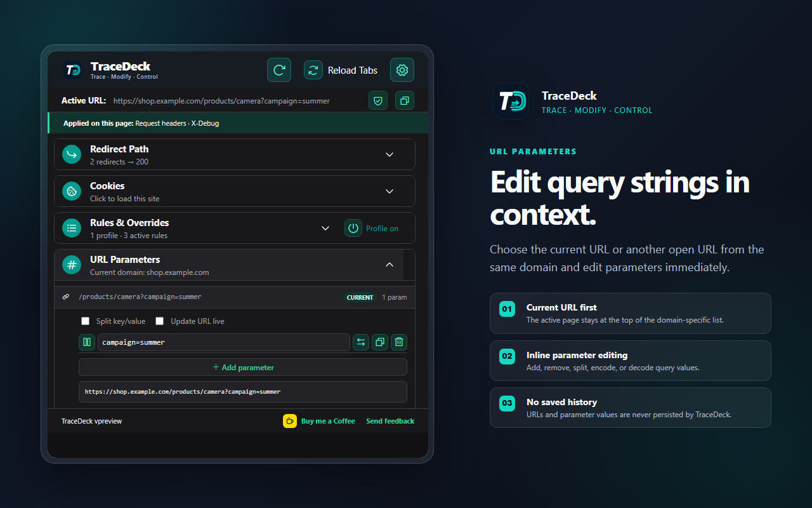The height and width of the screenshot is (508, 812).
Task: Click the Reload Tabs button
Action: tap(341, 70)
